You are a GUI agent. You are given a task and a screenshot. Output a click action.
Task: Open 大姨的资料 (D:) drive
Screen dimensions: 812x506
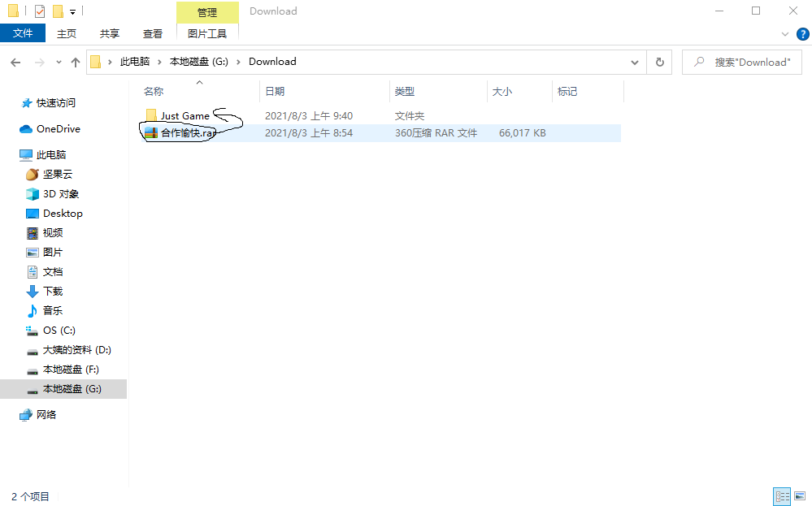(76, 350)
